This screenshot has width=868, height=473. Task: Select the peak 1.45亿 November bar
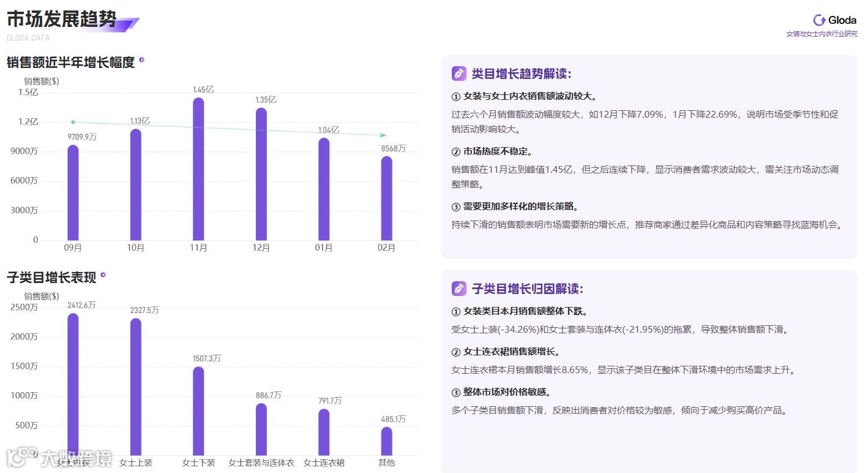[x=198, y=168]
